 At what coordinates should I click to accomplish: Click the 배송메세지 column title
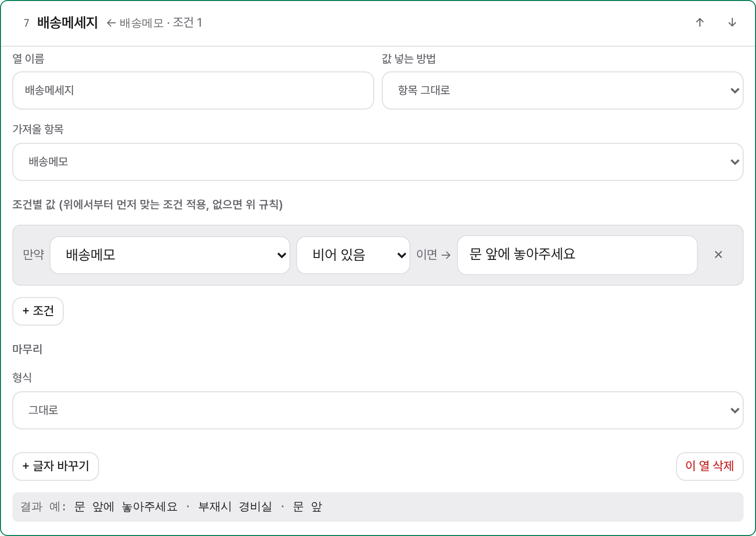68,22
